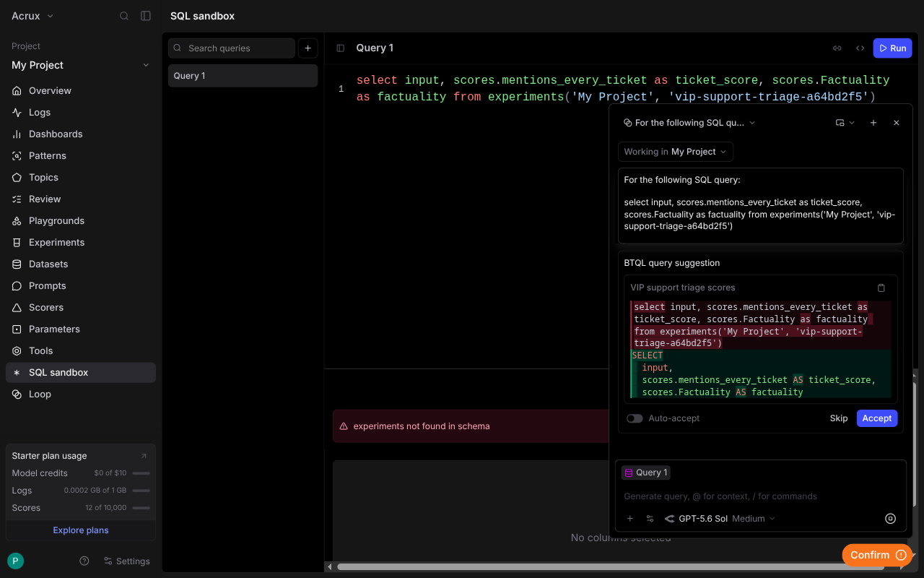Screen dimensions: 924x578
Task: Click the Experiments flask icon
Action: [17, 243]
